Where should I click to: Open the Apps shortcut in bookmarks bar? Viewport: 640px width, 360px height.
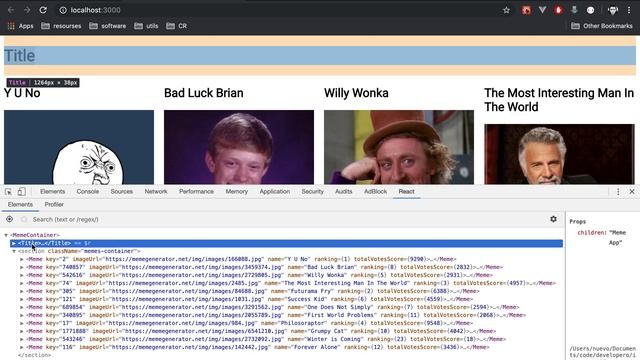(20, 26)
